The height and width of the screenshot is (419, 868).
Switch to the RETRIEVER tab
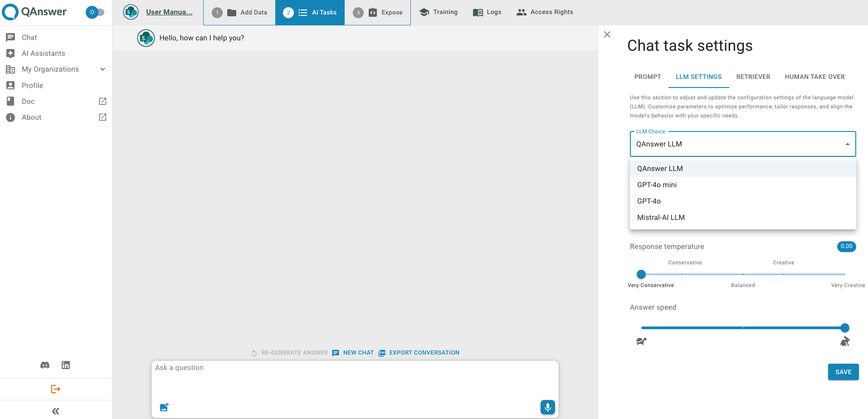pos(753,77)
